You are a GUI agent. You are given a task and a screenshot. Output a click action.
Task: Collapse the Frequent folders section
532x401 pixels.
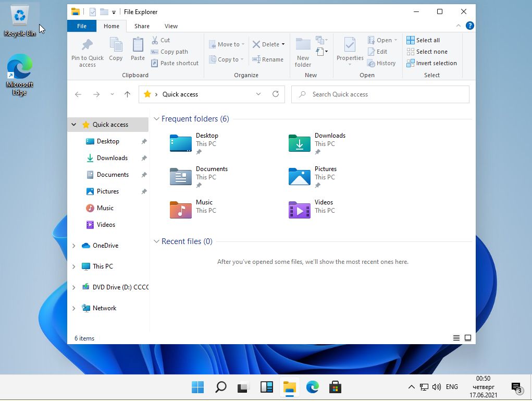pos(156,119)
